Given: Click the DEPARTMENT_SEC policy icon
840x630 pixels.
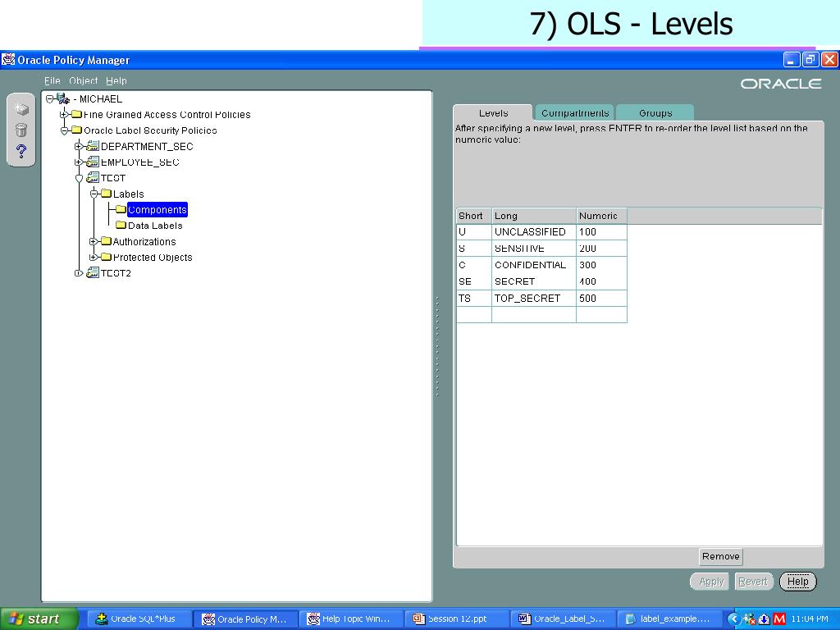Looking at the screenshot, I should pyautogui.click(x=93, y=146).
